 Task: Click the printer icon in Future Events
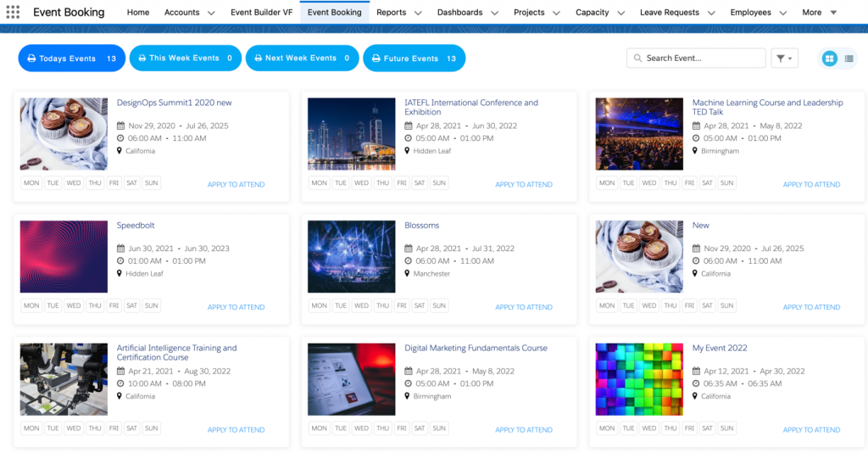376,59
